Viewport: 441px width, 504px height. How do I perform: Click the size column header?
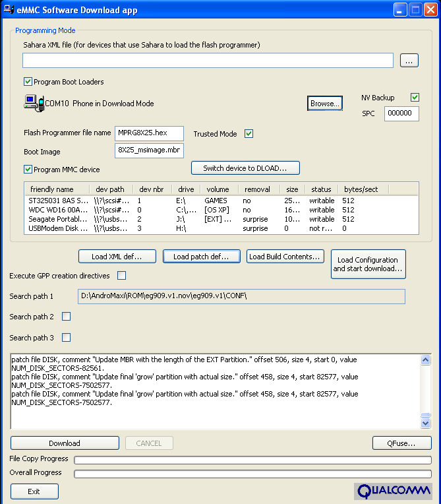click(x=293, y=189)
